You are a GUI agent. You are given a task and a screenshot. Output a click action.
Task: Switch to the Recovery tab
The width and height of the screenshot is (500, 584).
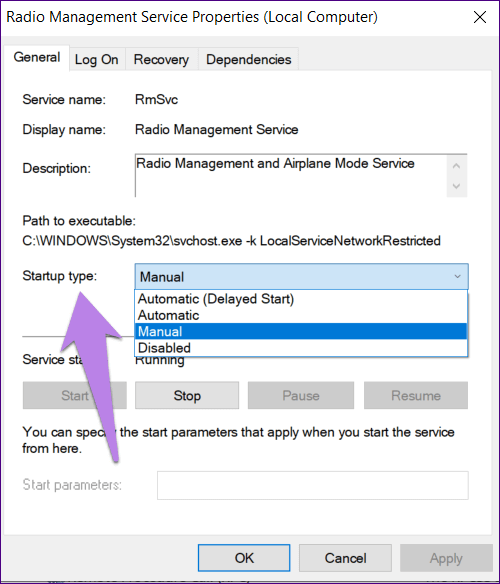161,60
